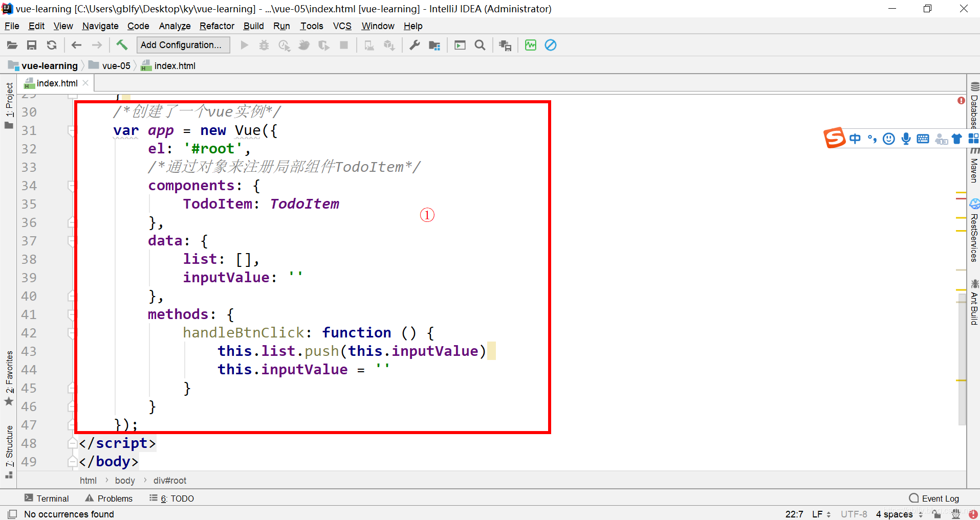Image resolution: width=980 pixels, height=520 pixels.
Task: Collapse fold marker at line 37
Action: point(72,241)
